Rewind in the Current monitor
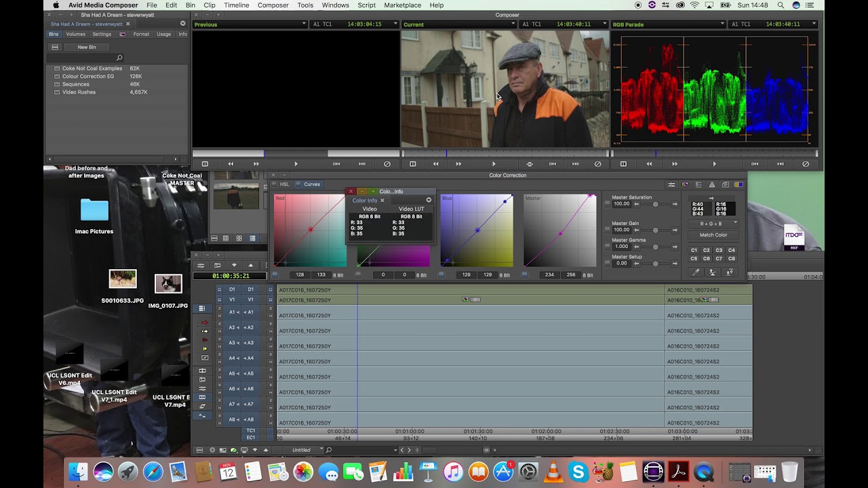868x488 pixels. tap(436, 164)
